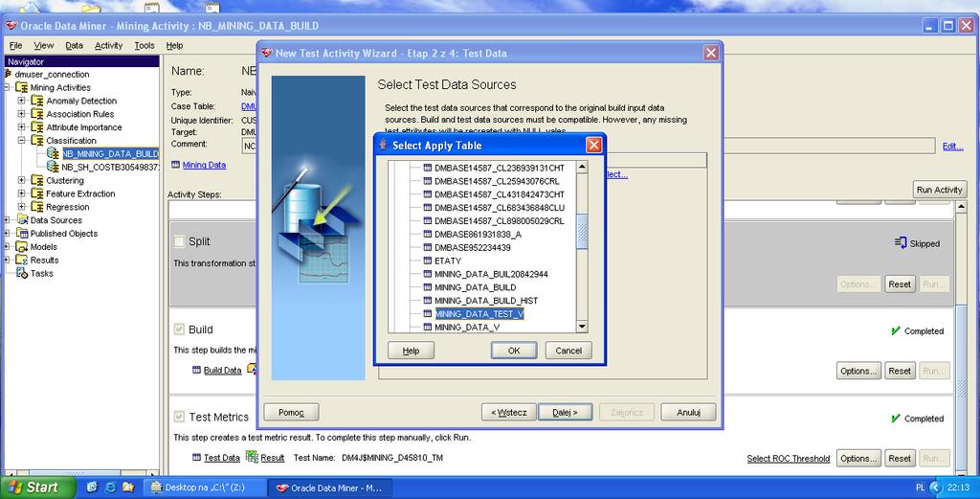Screen dimensions: 980x499
Task: Click the NB_MINING_DATA_BUILD activity icon
Action: point(53,153)
